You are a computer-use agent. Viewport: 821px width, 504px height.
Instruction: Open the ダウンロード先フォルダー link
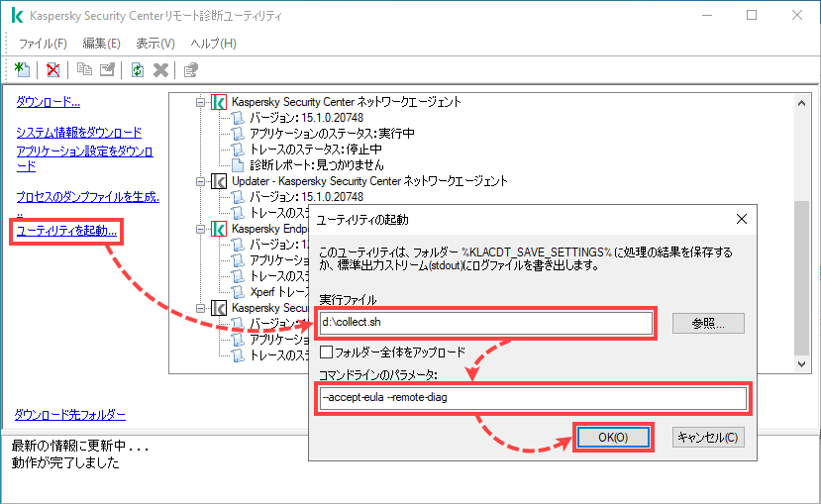click(x=70, y=415)
